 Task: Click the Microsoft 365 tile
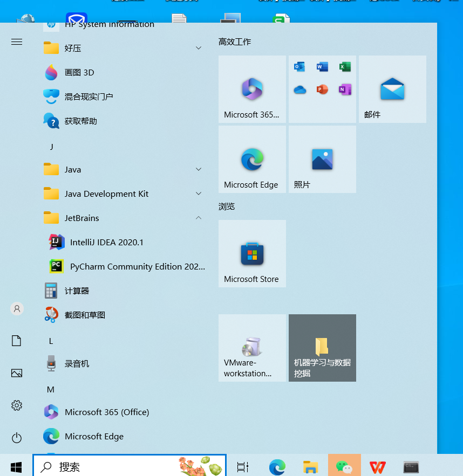(x=252, y=89)
